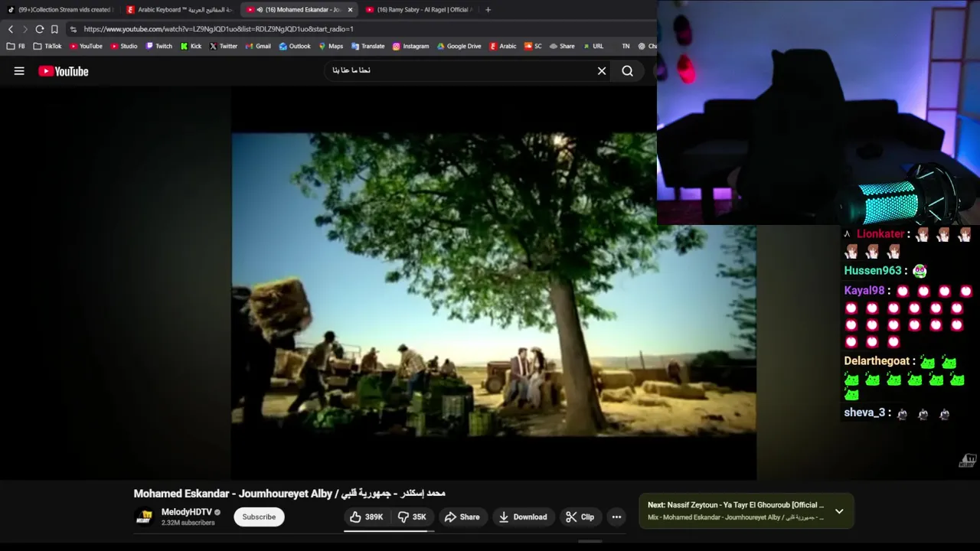980x551 pixels.
Task: Open the Google Drive bookmark
Action: pos(459,46)
